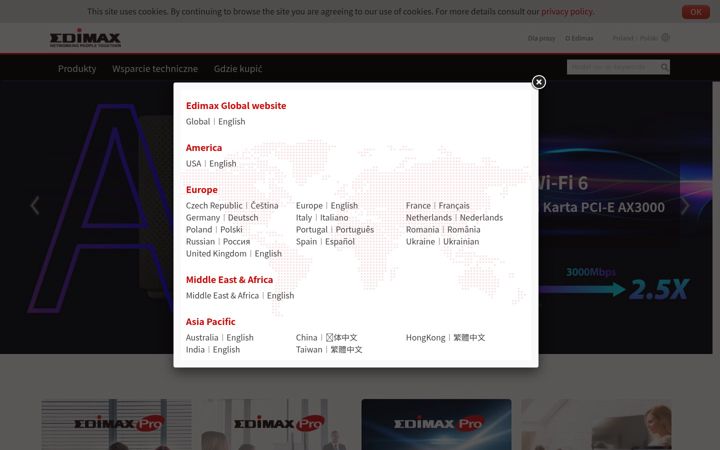Viewport: 720px width, 450px height.
Task: Select United Kingdom English
Action: [234, 253]
